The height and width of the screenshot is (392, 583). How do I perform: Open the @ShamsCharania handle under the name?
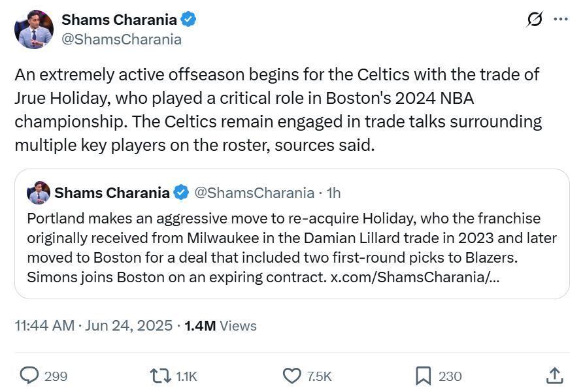(122, 39)
